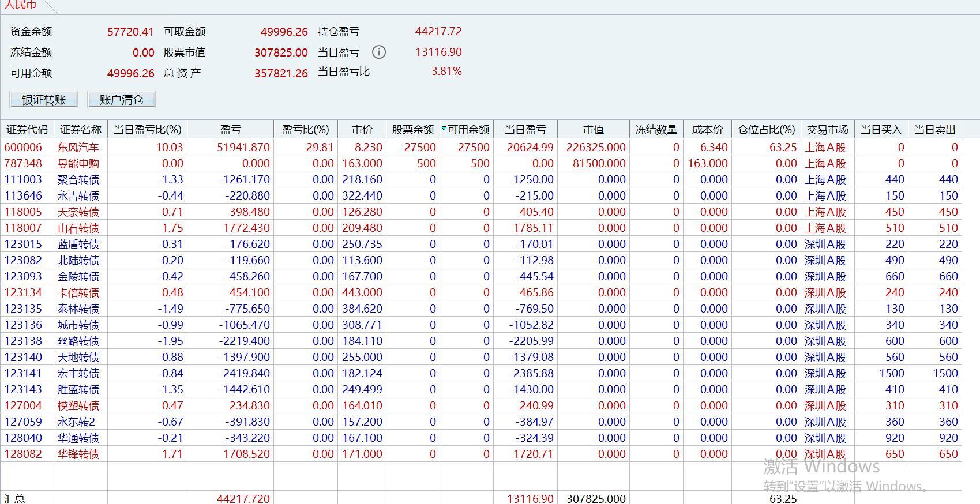Select the 聚合转债 row
980x504 pixels.
481,179
